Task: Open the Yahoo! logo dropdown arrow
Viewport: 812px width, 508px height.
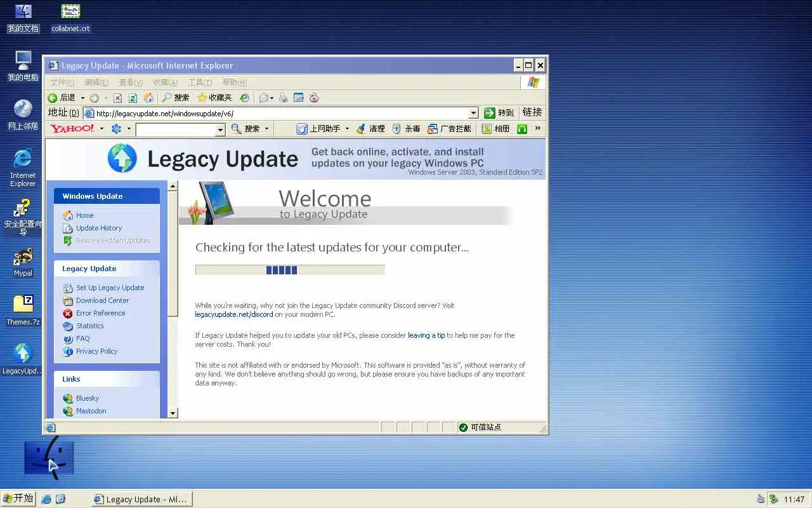Action: (101, 129)
